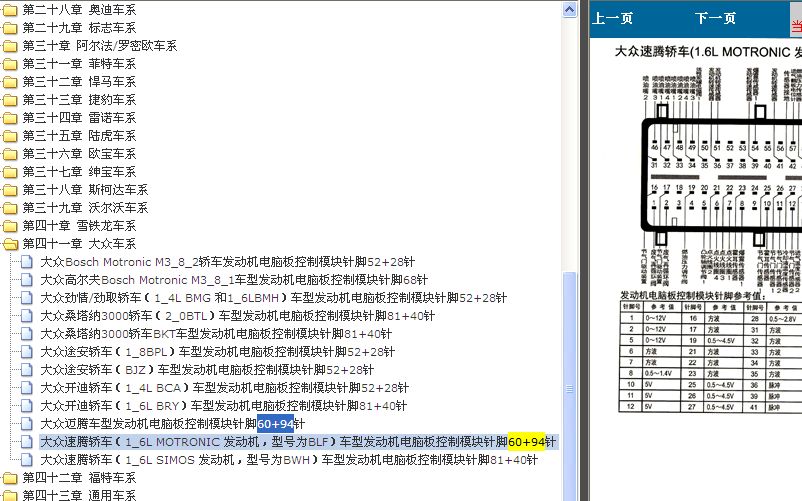
Task: Click document icon for 大众高尔夫Bosch Motronic M3_8_1
Action: tap(27, 280)
